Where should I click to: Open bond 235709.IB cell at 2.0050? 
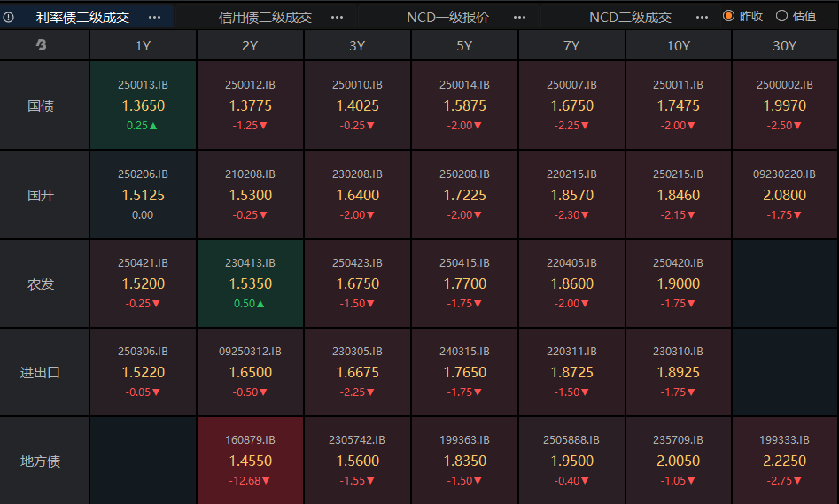pyautogui.click(x=678, y=461)
